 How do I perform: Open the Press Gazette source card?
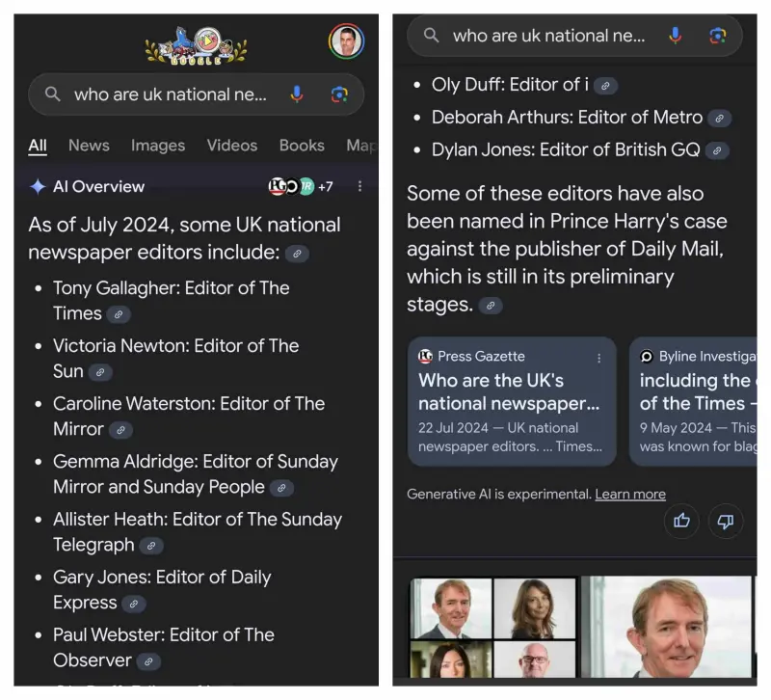click(512, 401)
